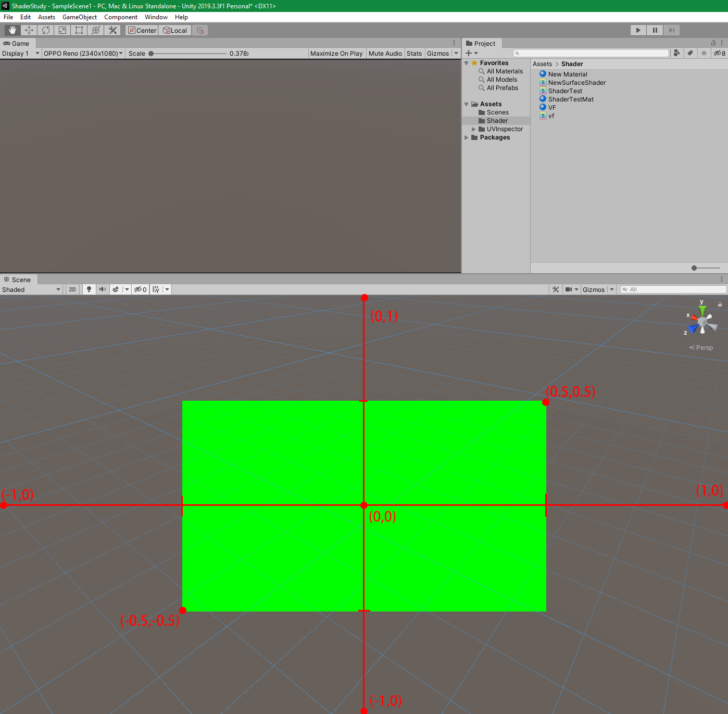This screenshot has height=714, width=728.
Task: Search assets by label icon
Action: tap(690, 53)
